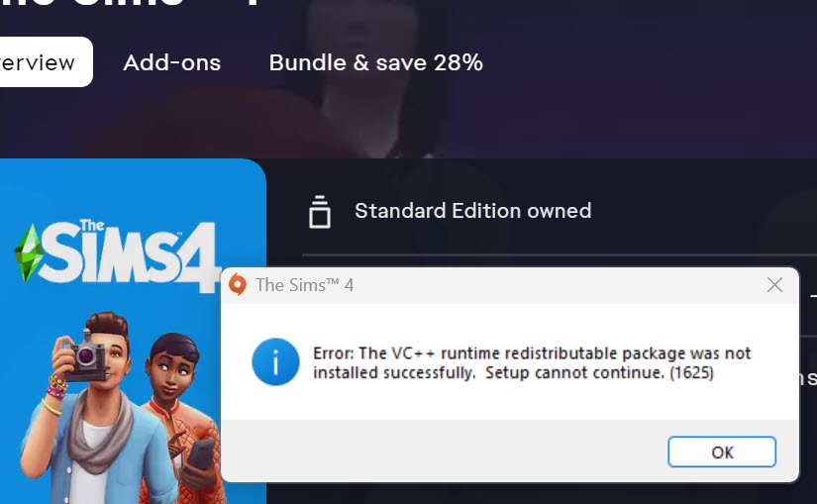This screenshot has height=504, width=817.
Task: Click the error code 1625 text
Action: [690, 373]
